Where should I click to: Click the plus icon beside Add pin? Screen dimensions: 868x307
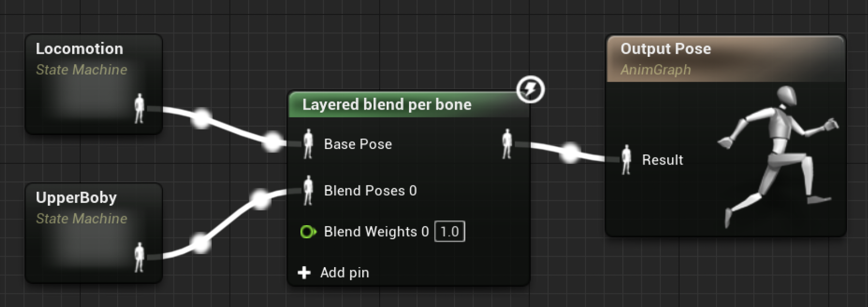click(x=304, y=273)
